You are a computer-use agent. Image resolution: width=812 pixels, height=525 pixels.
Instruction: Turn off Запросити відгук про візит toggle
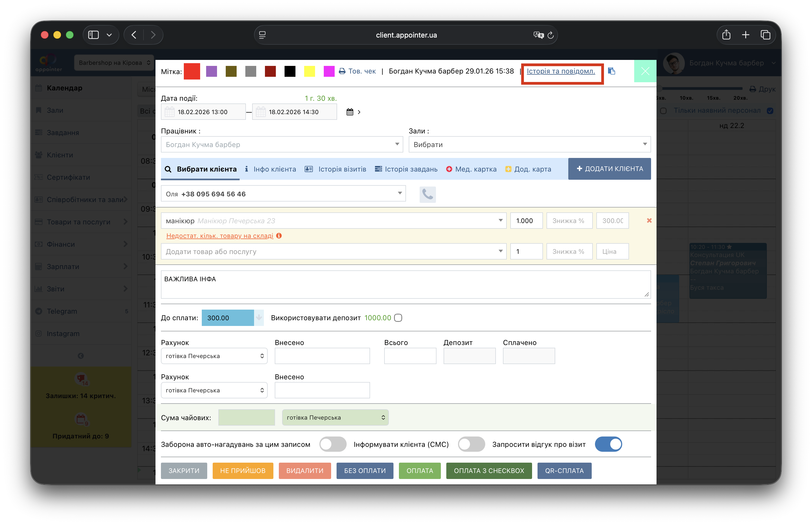(x=608, y=444)
